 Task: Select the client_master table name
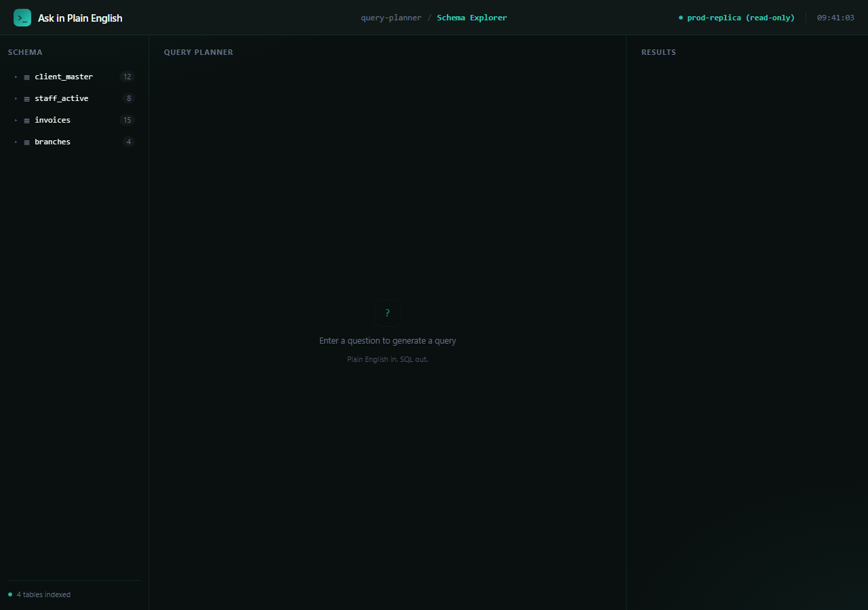point(64,77)
